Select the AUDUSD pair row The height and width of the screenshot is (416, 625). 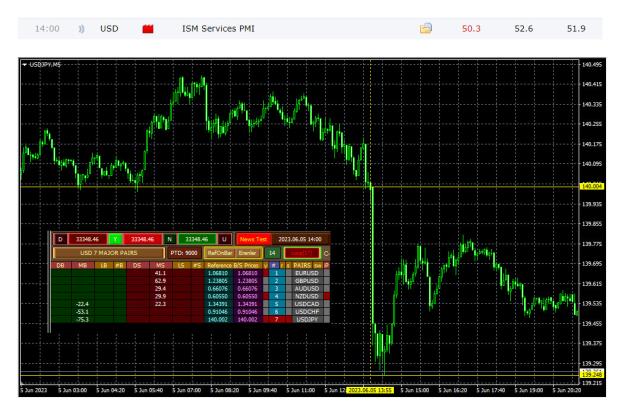307,288
